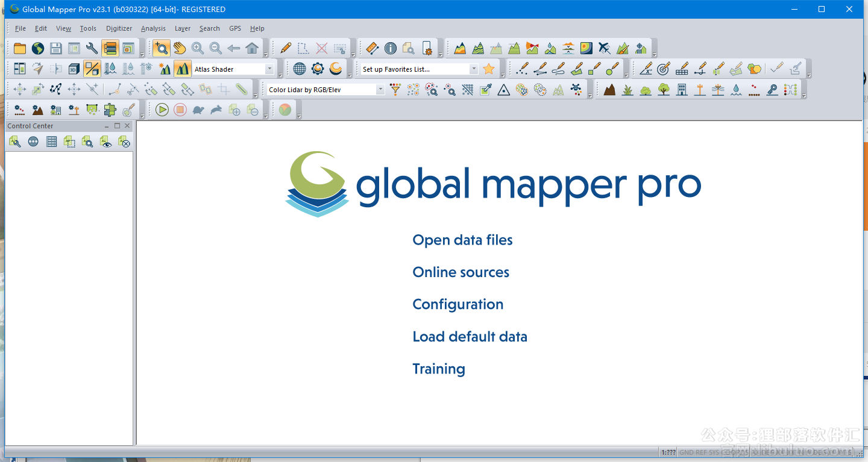Click the world grid globe icon

click(300, 69)
